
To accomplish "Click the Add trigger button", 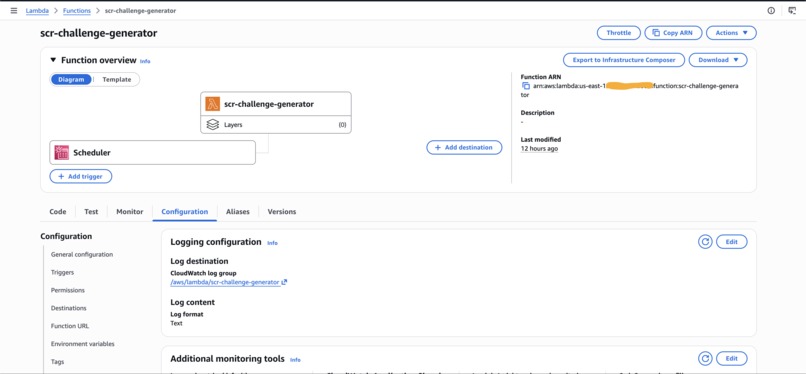I will point(81,176).
